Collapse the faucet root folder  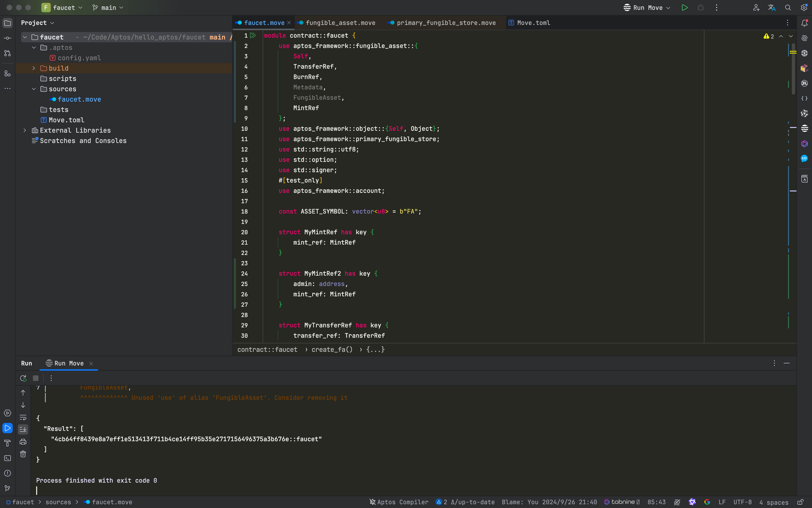(25, 37)
